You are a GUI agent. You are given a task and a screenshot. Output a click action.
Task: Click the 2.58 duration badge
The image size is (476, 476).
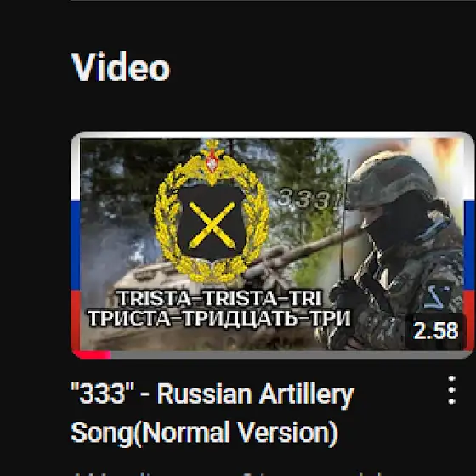(x=435, y=331)
